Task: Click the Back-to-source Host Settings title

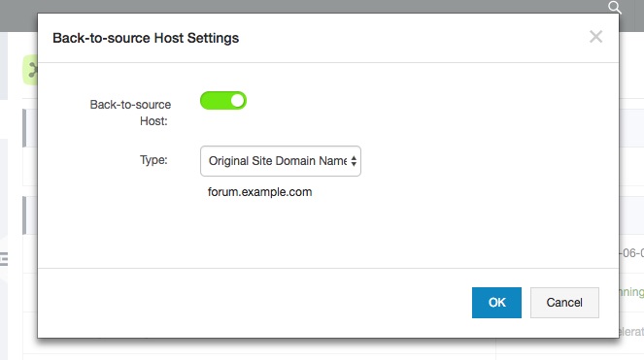Action: click(x=146, y=38)
